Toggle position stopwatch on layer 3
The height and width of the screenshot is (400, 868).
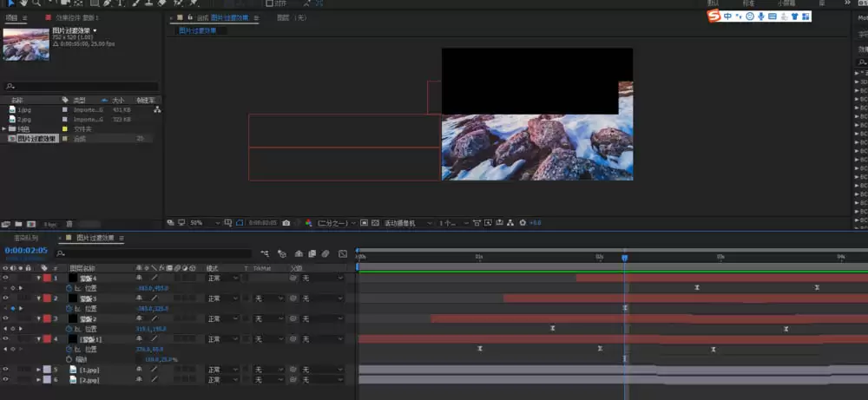click(69, 329)
